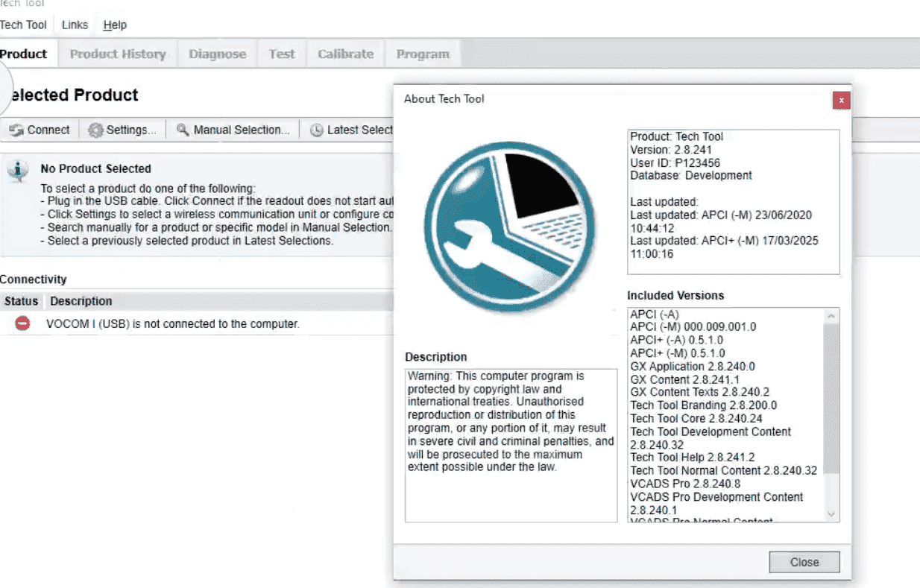Click the No Product Selected info icon
This screenshot has height=588, width=920.
click(17, 171)
